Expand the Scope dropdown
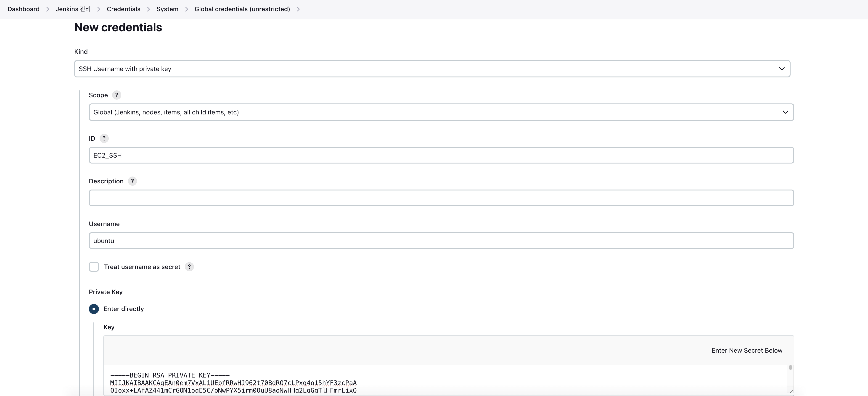 click(441, 112)
